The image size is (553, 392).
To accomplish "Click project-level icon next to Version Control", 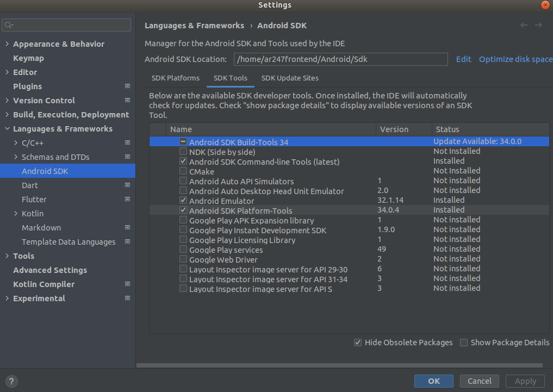I will 128,100.
